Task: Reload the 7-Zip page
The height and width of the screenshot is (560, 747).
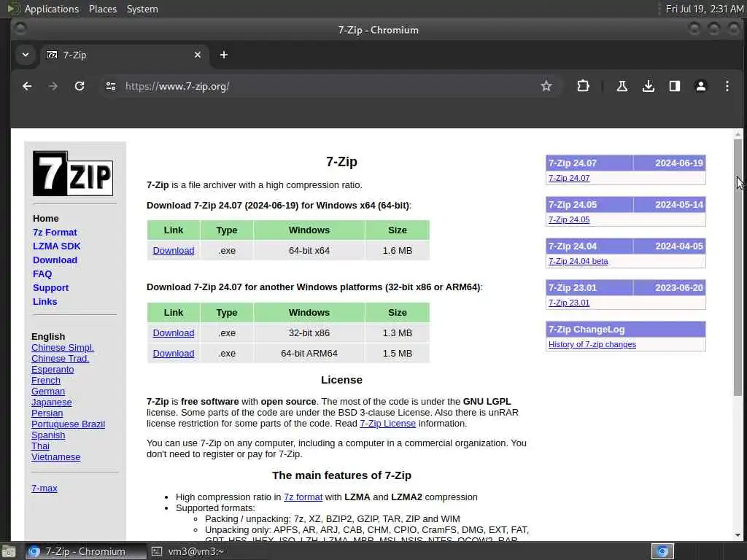Action: tap(80, 86)
